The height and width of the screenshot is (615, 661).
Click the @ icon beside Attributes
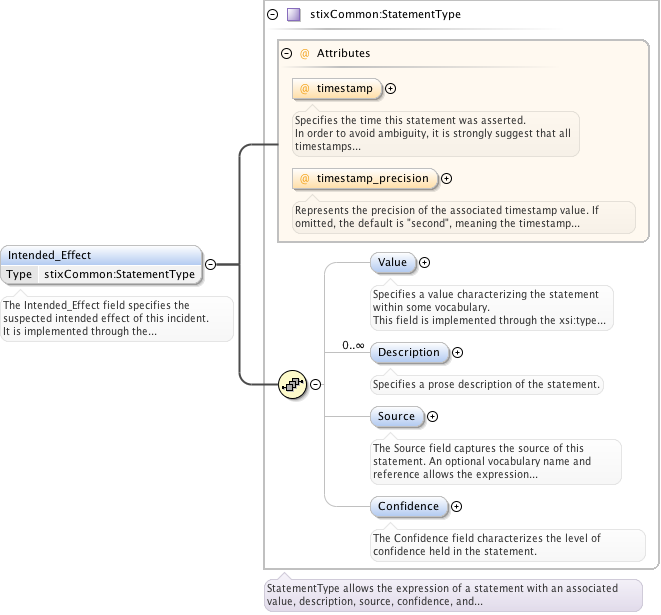tap(305, 53)
